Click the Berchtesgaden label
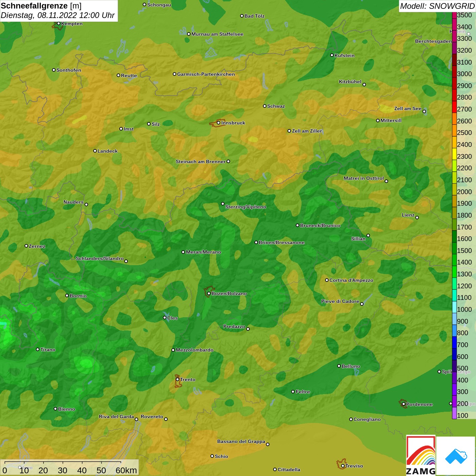This screenshot has height=476, width=476. coord(434,41)
